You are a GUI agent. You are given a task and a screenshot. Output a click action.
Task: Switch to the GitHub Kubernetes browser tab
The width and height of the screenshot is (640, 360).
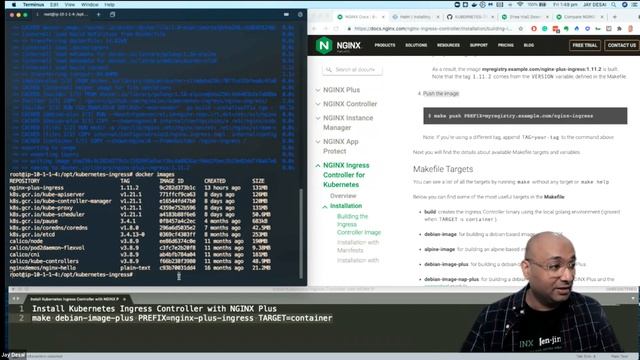[469, 17]
